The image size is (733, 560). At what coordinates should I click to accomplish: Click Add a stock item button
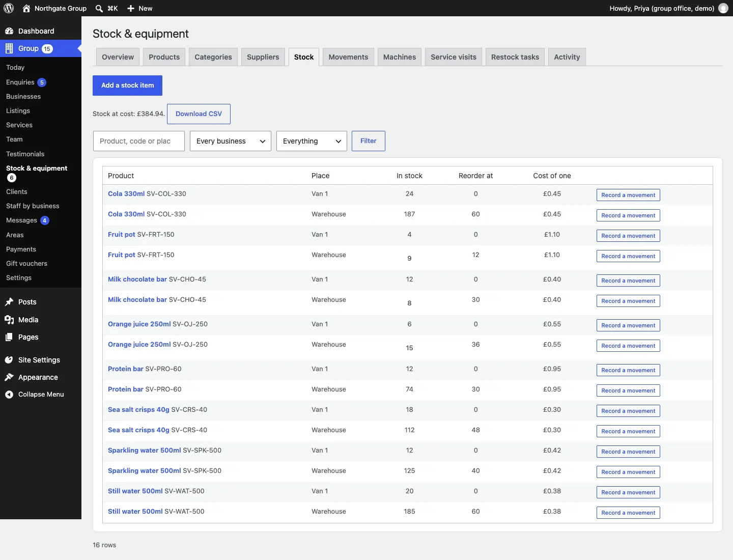coord(127,86)
